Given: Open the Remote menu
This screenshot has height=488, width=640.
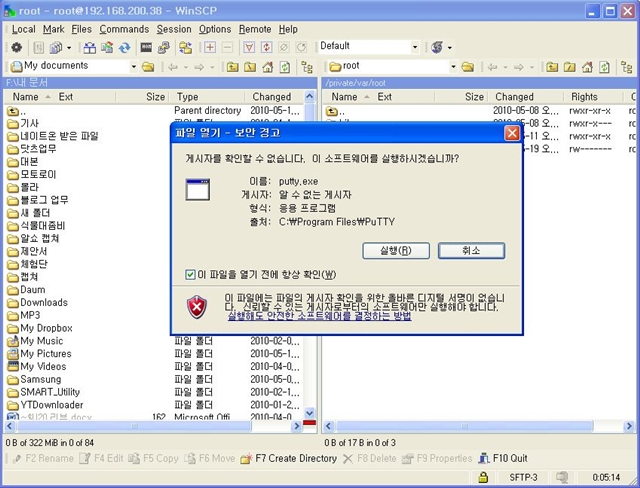Looking at the screenshot, I should [x=255, y=29].
